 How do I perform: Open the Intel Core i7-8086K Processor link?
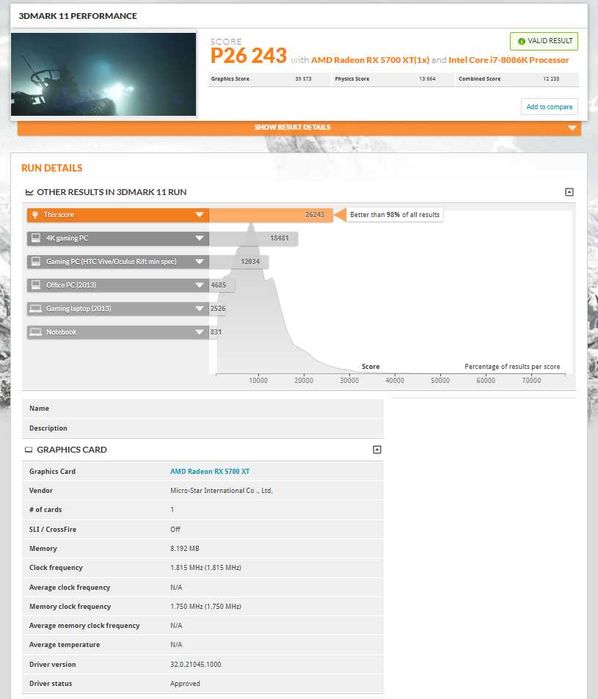[509, 60]
